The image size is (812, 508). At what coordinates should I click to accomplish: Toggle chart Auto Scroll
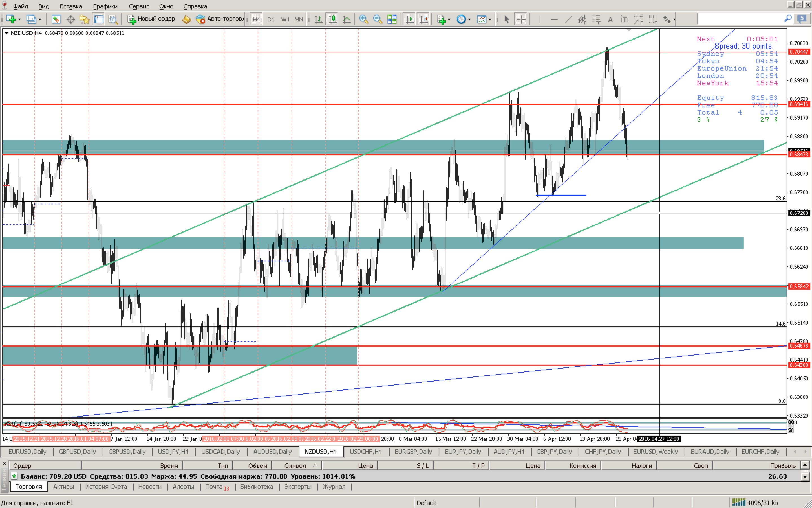point(410,19)
